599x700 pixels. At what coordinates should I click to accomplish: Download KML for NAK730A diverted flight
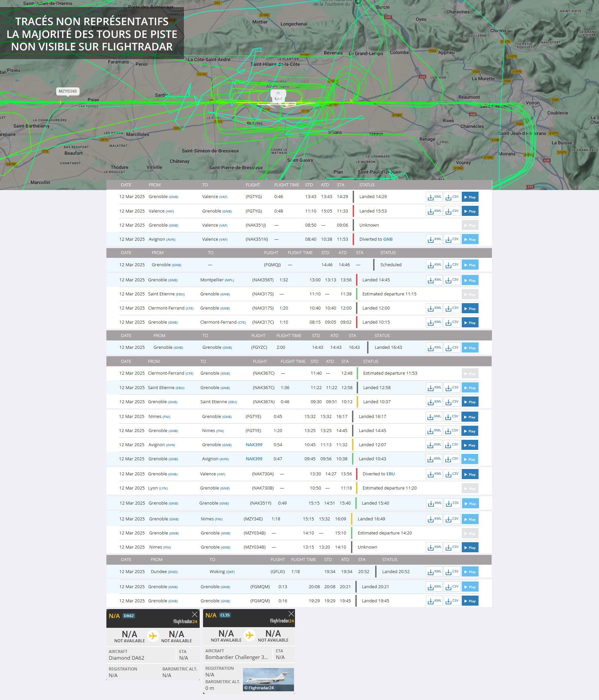click(434, 474)
